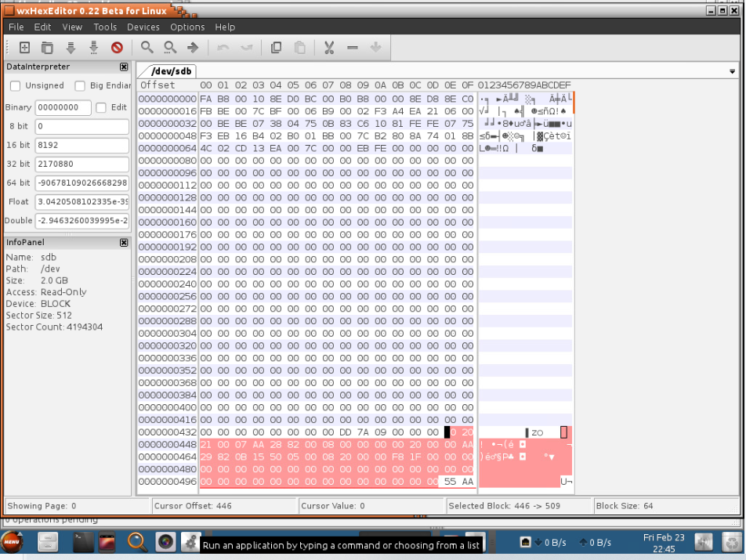Collapse the DataInterpreter panel
Screen dimensions: 746x560
[123, 67]
